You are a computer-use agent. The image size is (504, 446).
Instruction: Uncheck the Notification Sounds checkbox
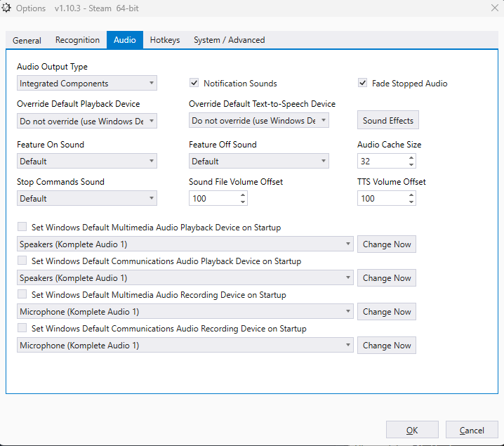[x=194, y=83]
